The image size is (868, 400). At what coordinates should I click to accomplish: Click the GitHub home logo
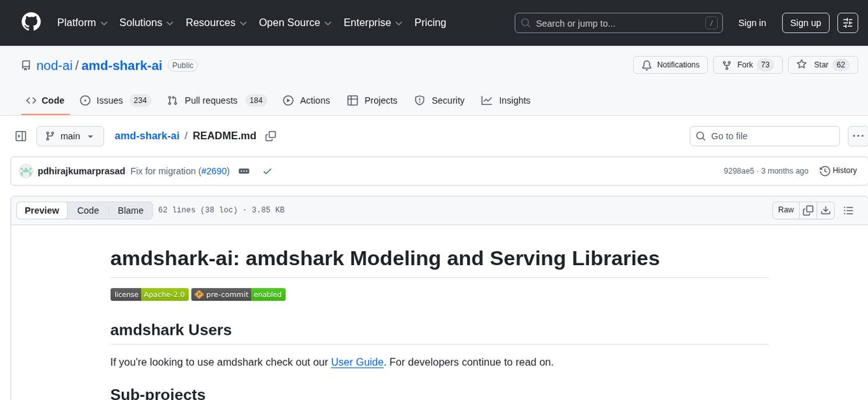(31, 22)
